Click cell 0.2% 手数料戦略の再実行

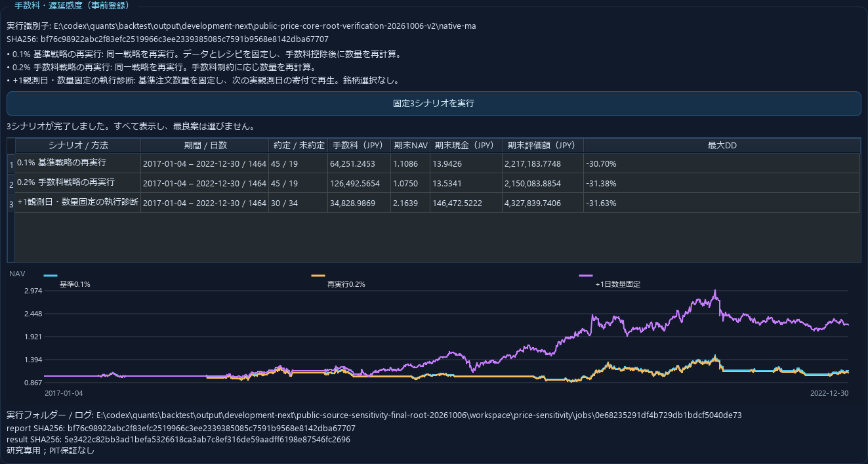click(x=78, y=182)
